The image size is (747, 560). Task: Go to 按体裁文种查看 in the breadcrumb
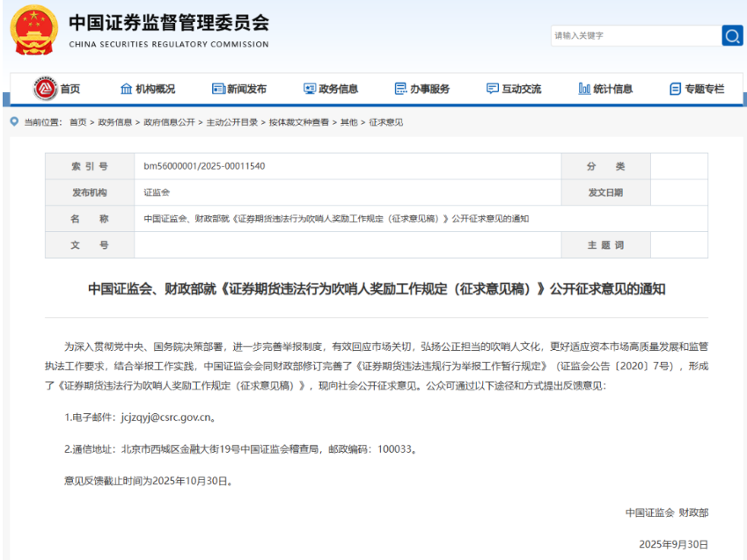[299, 122]
